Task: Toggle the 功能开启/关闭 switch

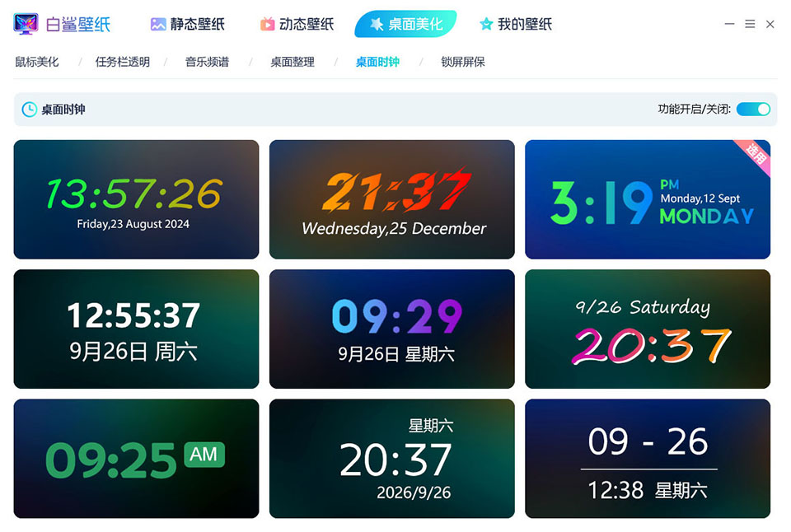Action: click(x=753, y=110)
